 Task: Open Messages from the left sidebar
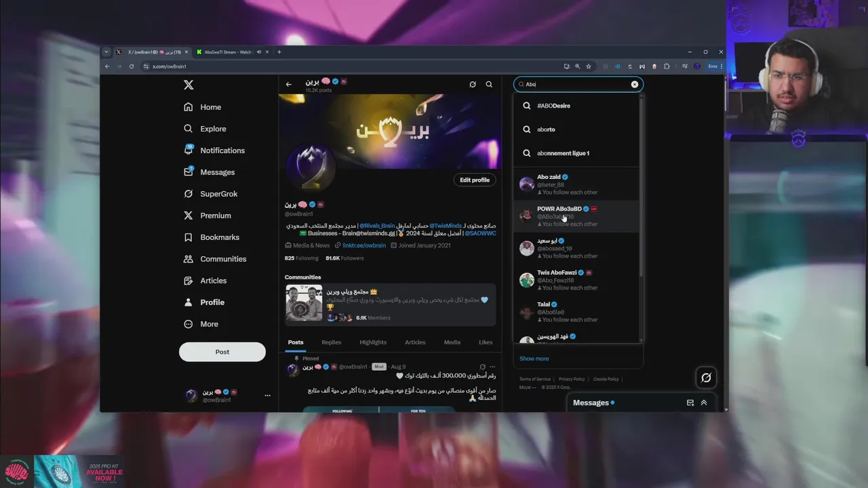point(209,172)
